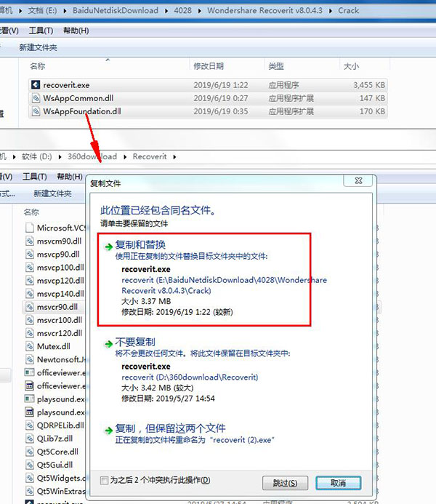
Task: Click the 跳过(S) button
Action: [x=285, y=483]
